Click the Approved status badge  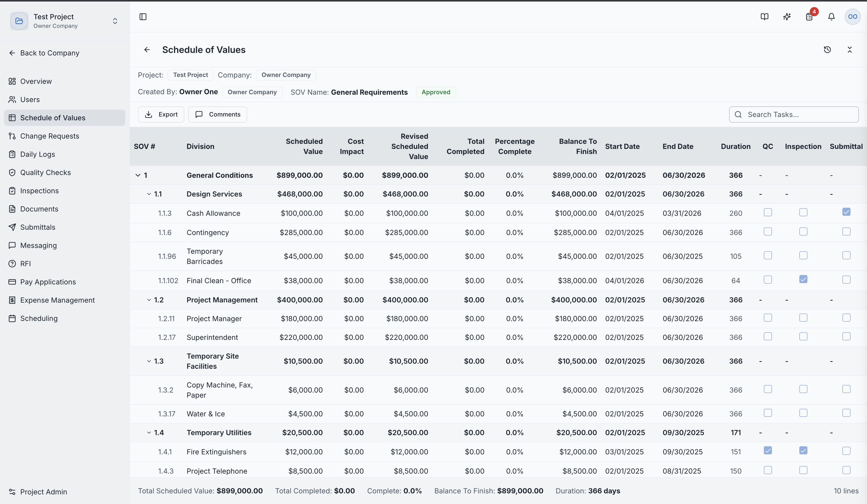436,92
